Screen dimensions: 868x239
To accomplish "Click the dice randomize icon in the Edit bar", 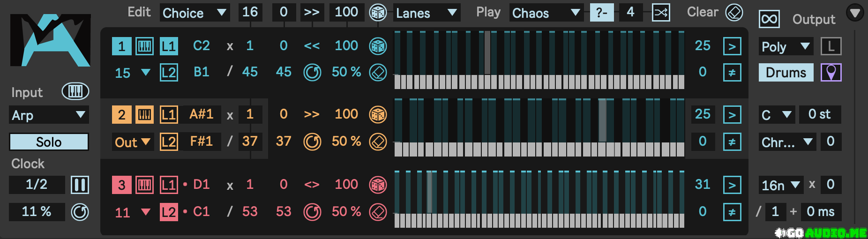I will coord(378,13).
